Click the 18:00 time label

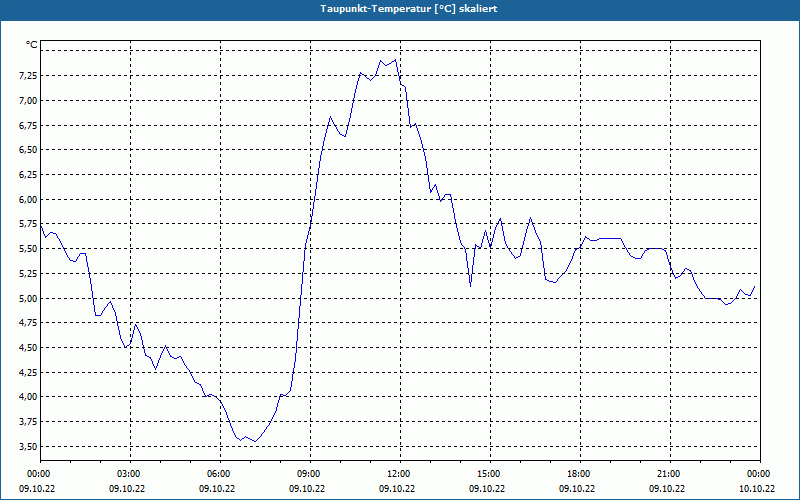pyautogui.click(x=580, y=474)
